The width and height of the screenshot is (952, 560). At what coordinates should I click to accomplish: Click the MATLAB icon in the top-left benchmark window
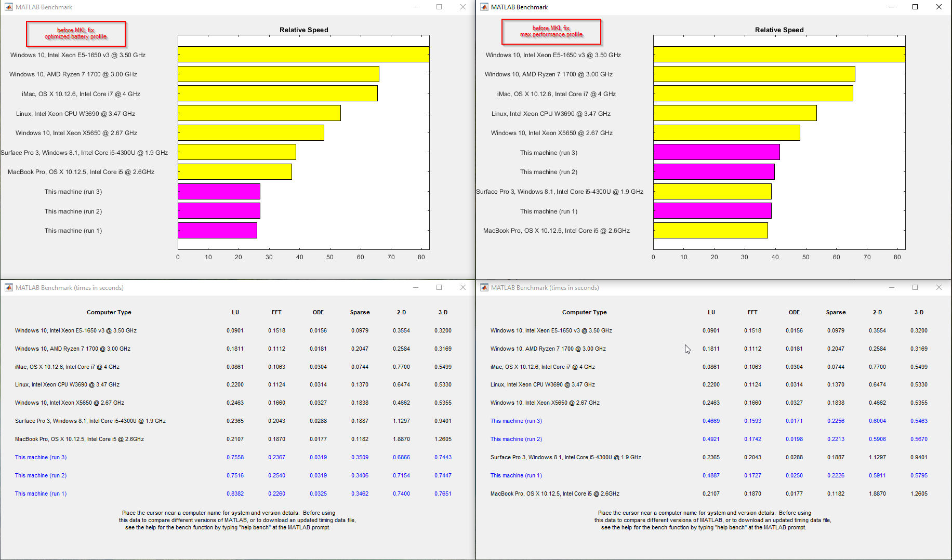click(x=8, y=7)
